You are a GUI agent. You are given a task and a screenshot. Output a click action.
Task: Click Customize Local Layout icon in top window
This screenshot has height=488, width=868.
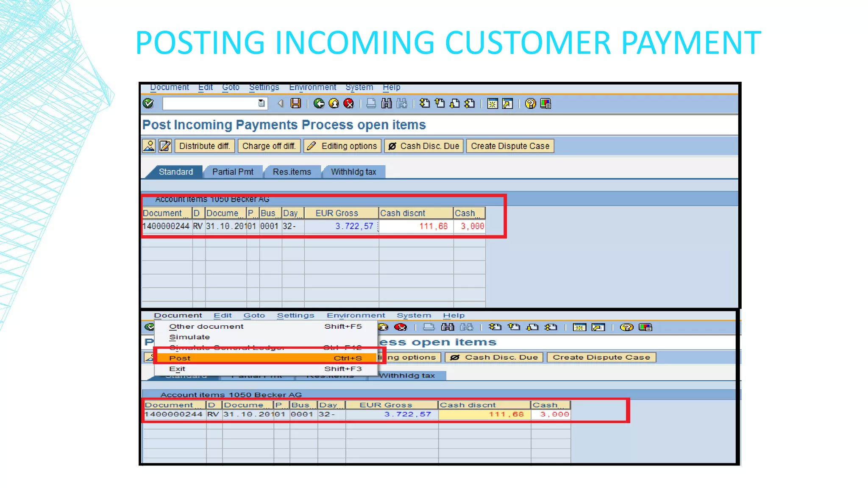(x=545, y=103)
